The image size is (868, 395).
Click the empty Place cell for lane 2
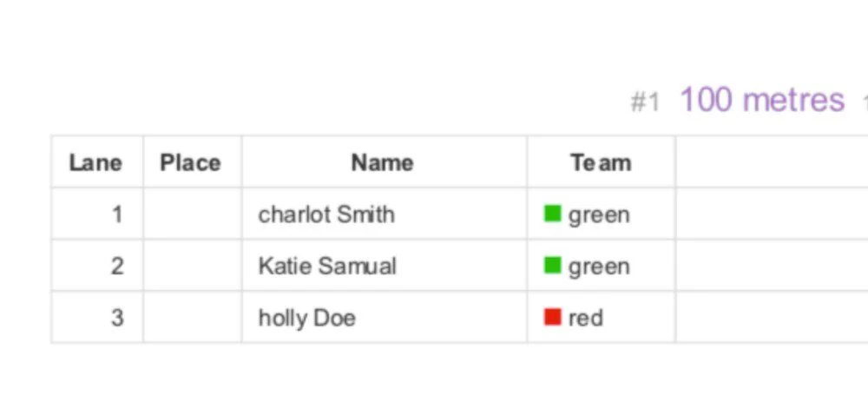(192, 266)
